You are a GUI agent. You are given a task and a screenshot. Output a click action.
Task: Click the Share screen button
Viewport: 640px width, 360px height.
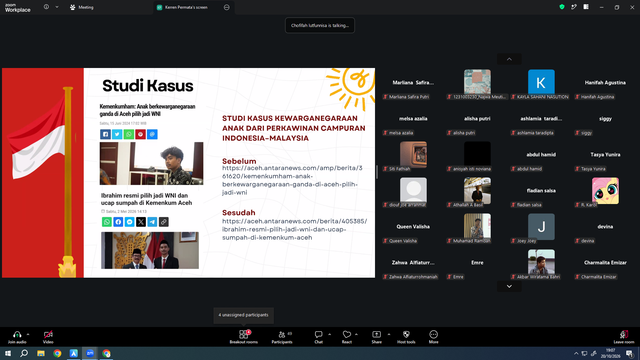tap(376, 337)
